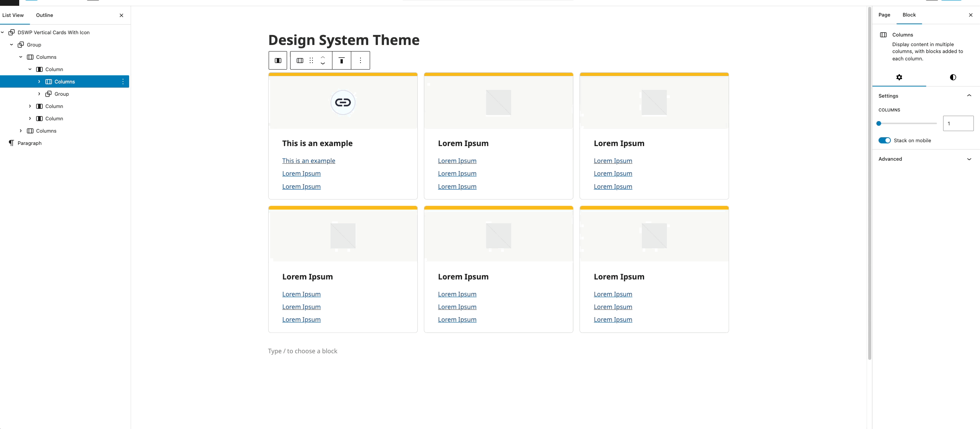Toggle Stack on mobile switch
The image size is (980, 429).
click(885, 140)
